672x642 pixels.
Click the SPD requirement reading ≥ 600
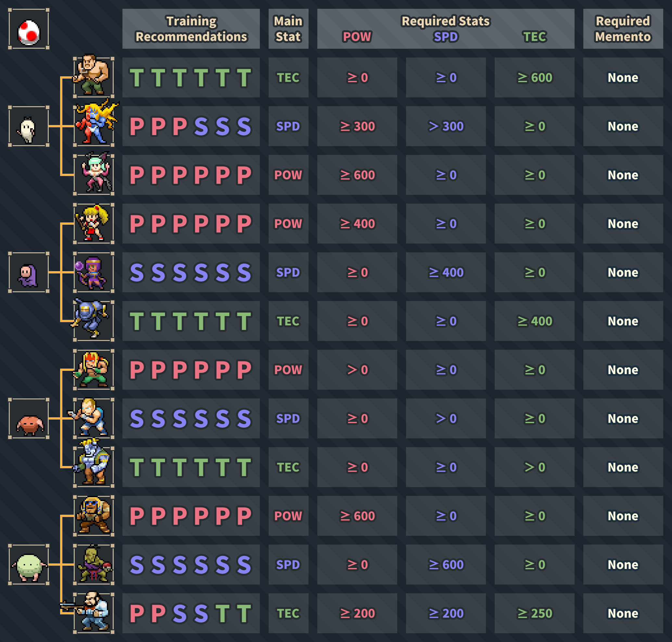click(446, 565)
